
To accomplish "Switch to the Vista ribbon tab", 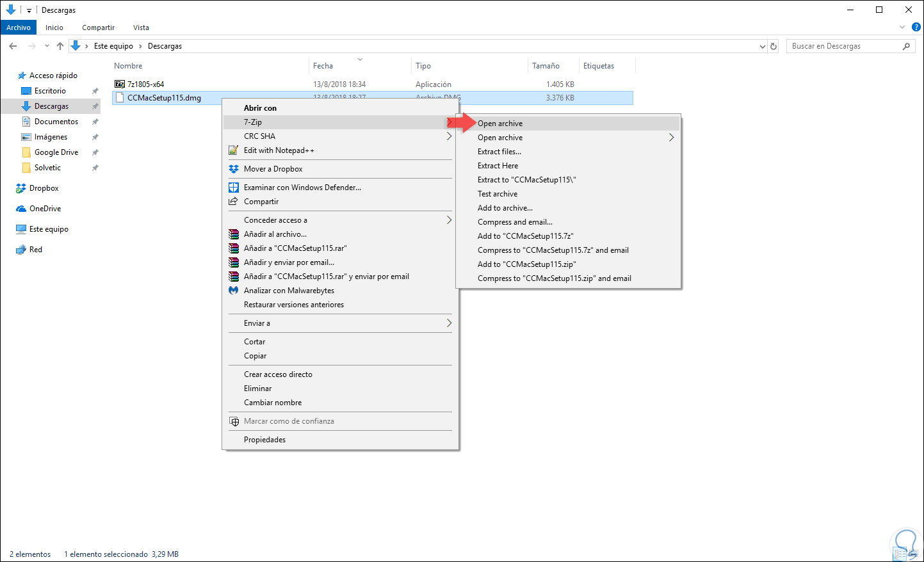I will 141,28.
